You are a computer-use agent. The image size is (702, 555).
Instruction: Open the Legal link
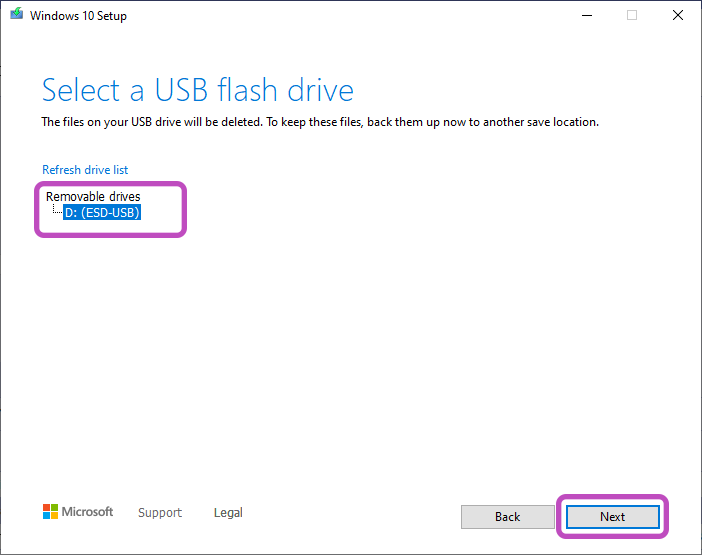point(228,513)
